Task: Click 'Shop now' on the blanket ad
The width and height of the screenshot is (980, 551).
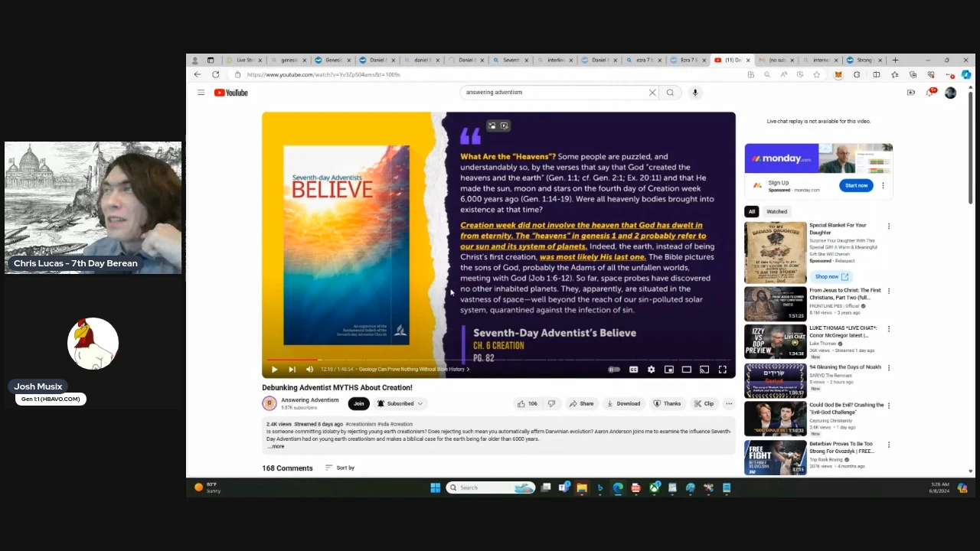Action: click(831, 276)
